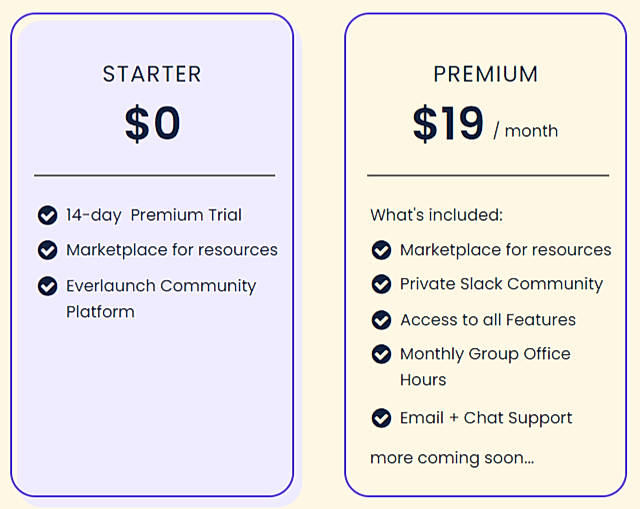The height and width of the screenshot is (509, 640).
Task: Click checkmark icon beside Premium Marketplace for resources
Action: 381,250
